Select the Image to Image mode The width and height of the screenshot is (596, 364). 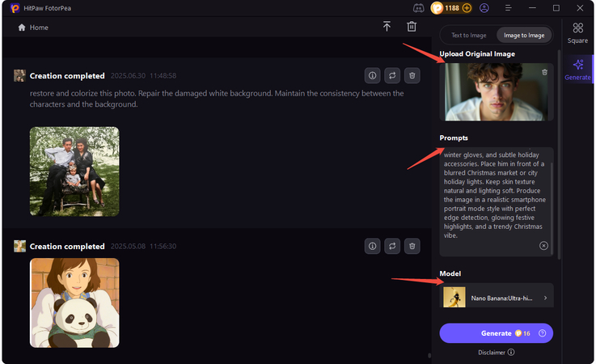[523, 36]
